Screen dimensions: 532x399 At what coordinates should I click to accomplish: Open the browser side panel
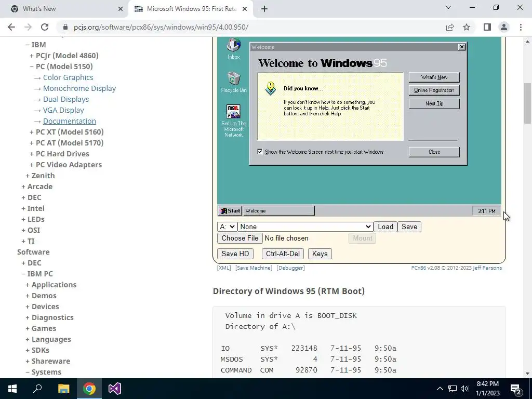coord(487,27)
